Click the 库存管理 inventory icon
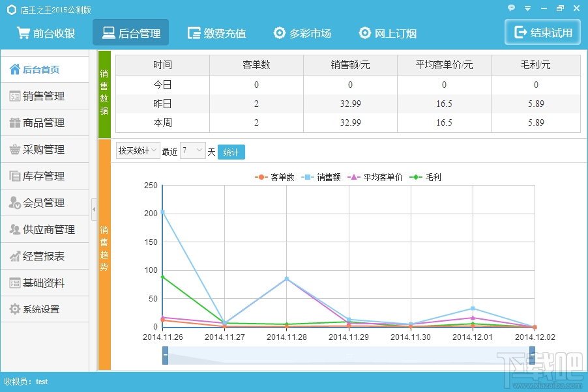This screenshot has height=392, width=588. click(14, 176)
